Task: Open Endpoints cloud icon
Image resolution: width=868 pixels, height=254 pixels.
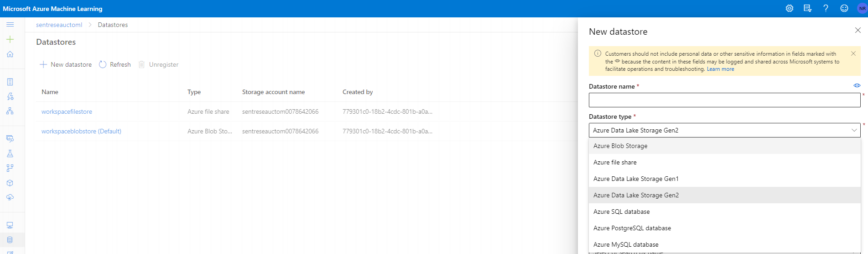Action: point(10,197)
